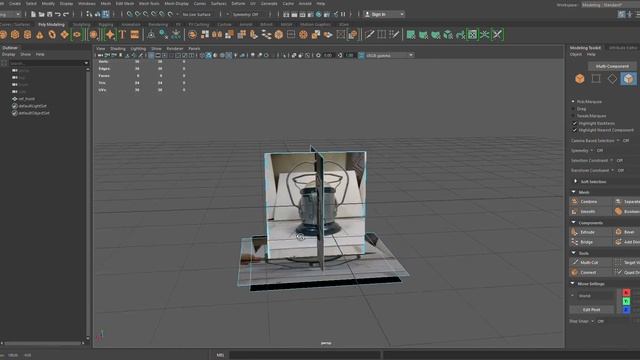Collapse the Move Settings section
Image resolution: width=640 pixels, height=360 pixels.
[x=573, y=284]
